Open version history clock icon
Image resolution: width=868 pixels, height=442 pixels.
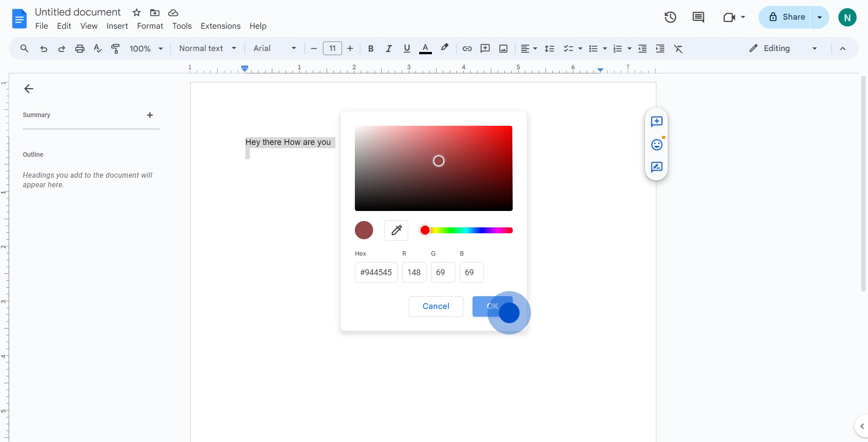point(670,17)
